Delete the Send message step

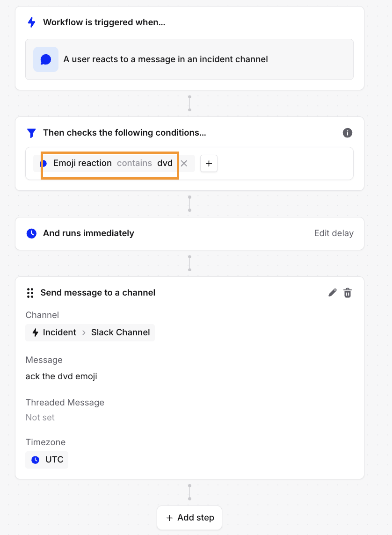pyautogui.click(x=348, y=293)
